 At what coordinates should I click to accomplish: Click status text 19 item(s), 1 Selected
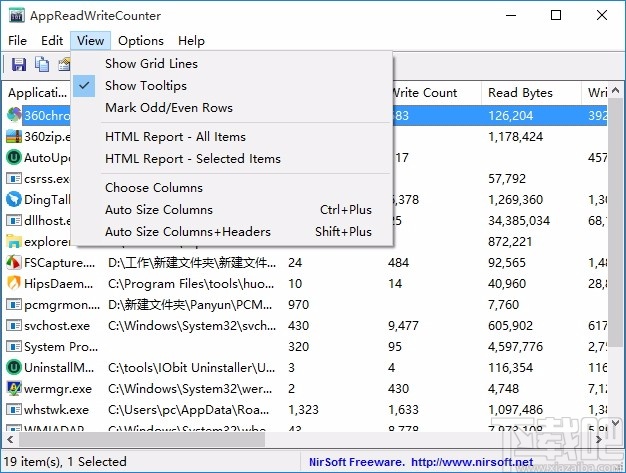(65, 462)
